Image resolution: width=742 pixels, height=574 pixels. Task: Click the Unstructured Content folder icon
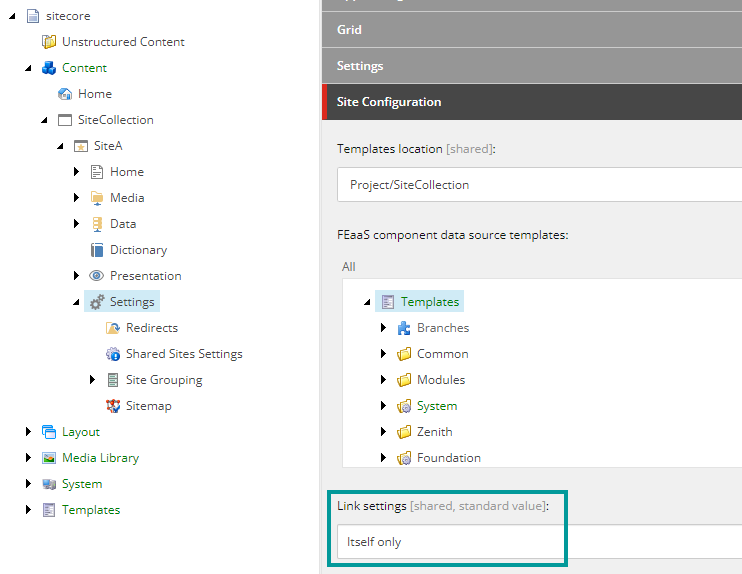tap(49, 42)
